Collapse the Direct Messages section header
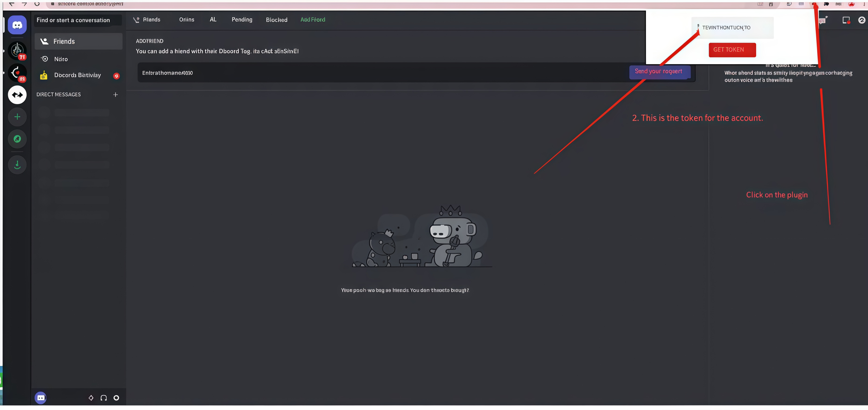Screen dimensions: 868x410 pos(58,94)
